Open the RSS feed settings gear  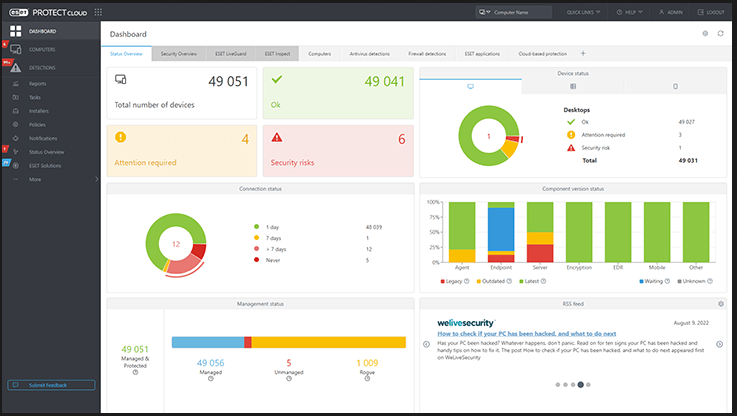pos(721,304)
